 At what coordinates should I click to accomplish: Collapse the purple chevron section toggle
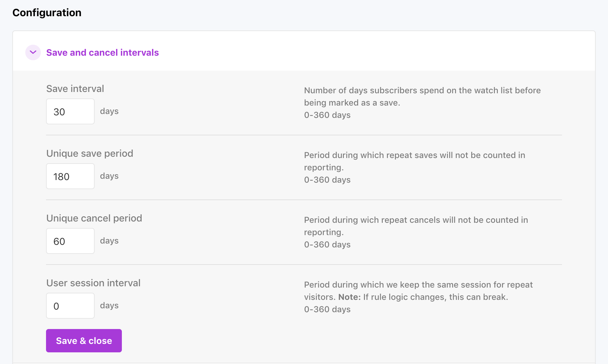tap(33, 52)
